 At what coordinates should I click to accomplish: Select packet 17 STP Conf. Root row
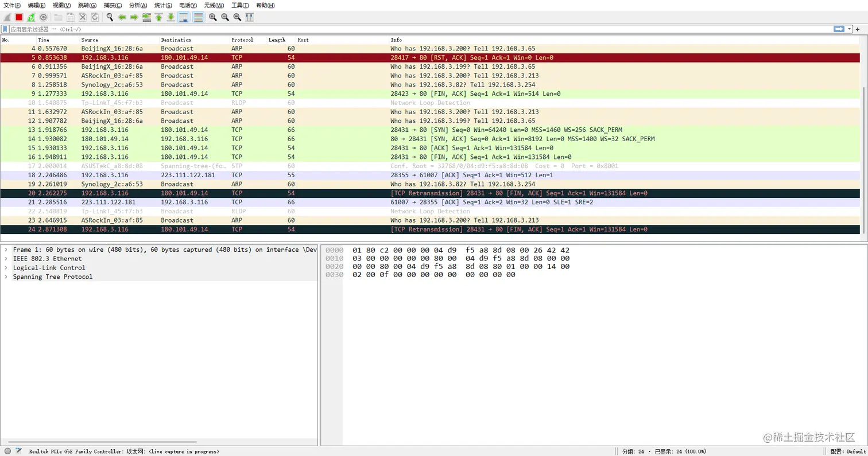coord(430,166)
